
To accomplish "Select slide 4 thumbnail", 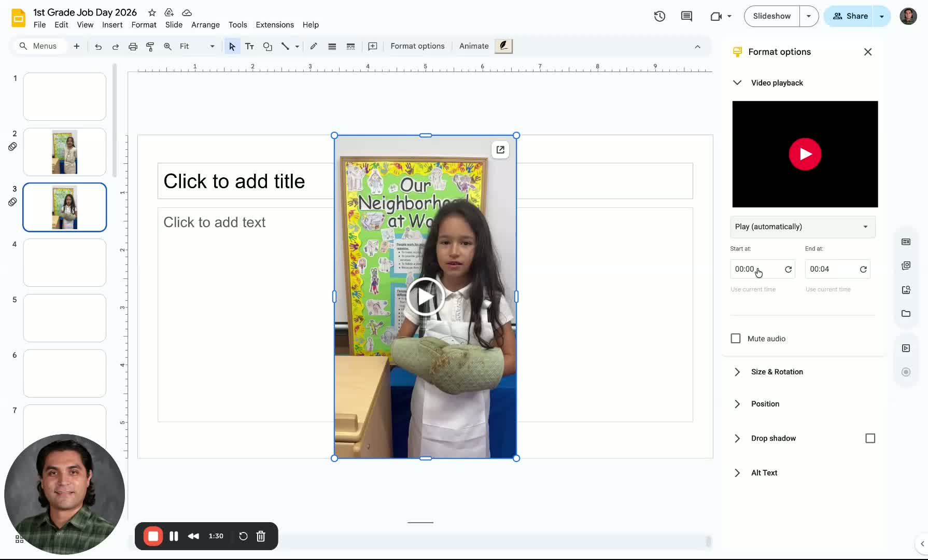I will [65, 262].
